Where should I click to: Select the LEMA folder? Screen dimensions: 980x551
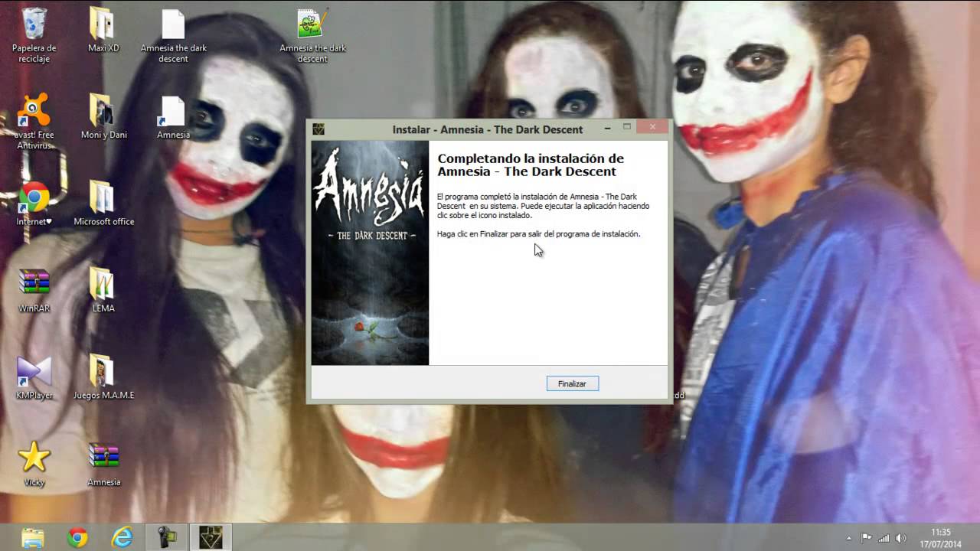tap(103, 291)
